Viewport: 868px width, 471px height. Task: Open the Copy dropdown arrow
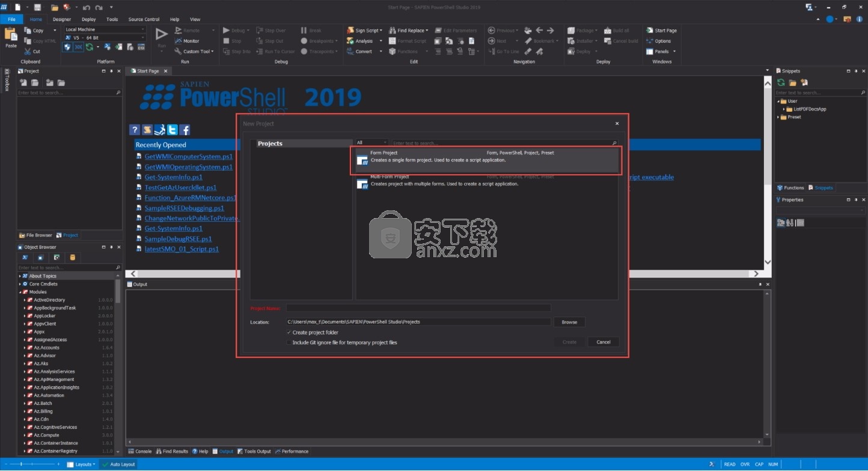click(x=55, y=30)
